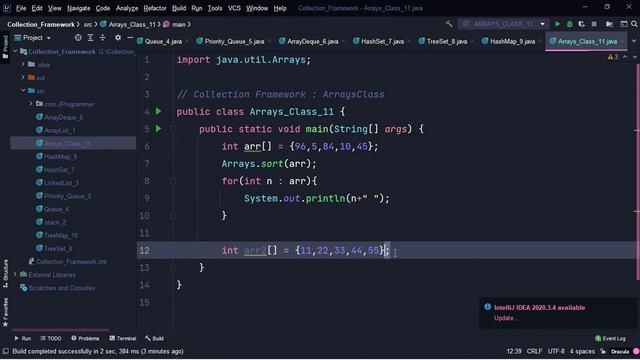The height and width of the screenshot is (360, 640).
Task: Expand the .idea folder
Action: click(x=23, y=64)
